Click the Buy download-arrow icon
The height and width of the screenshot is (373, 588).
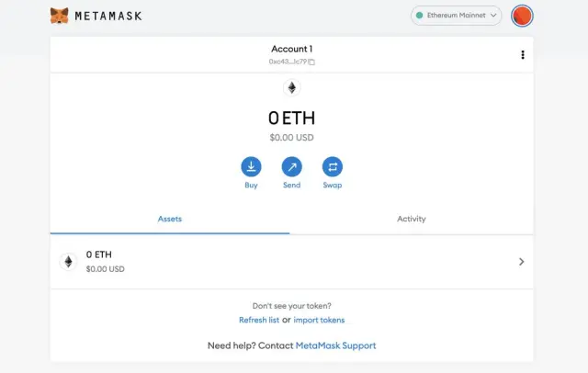pyautogui.click(x=251, y=166)
